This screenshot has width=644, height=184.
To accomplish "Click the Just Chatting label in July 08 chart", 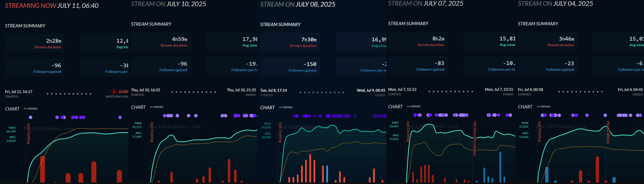I will tap(280, 133).
